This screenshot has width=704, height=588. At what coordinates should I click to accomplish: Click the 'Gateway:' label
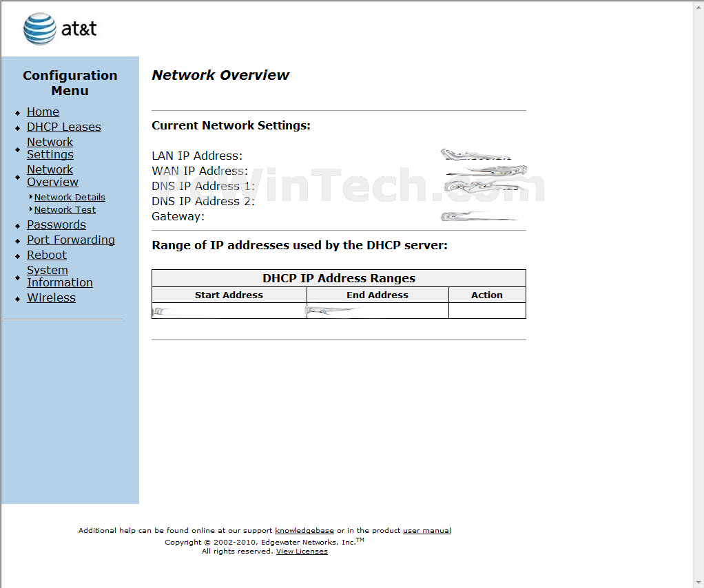point(178,216)
